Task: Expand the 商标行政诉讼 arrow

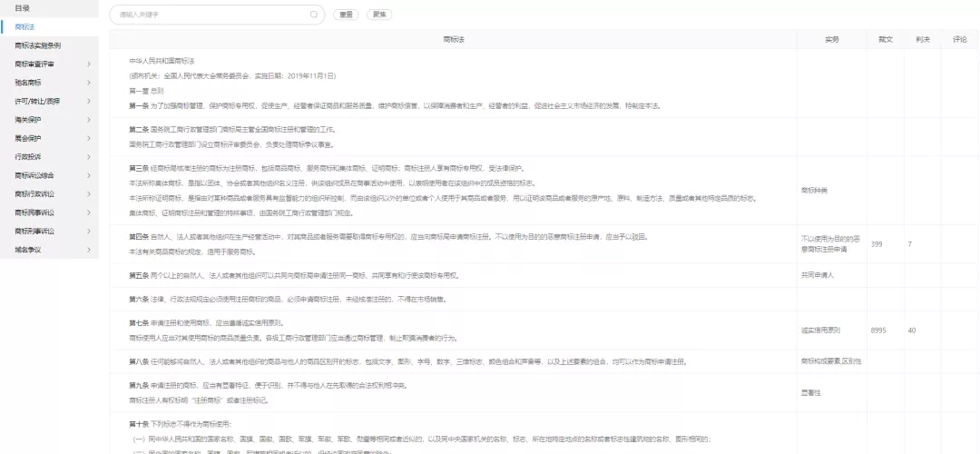Action: [89, 193]
